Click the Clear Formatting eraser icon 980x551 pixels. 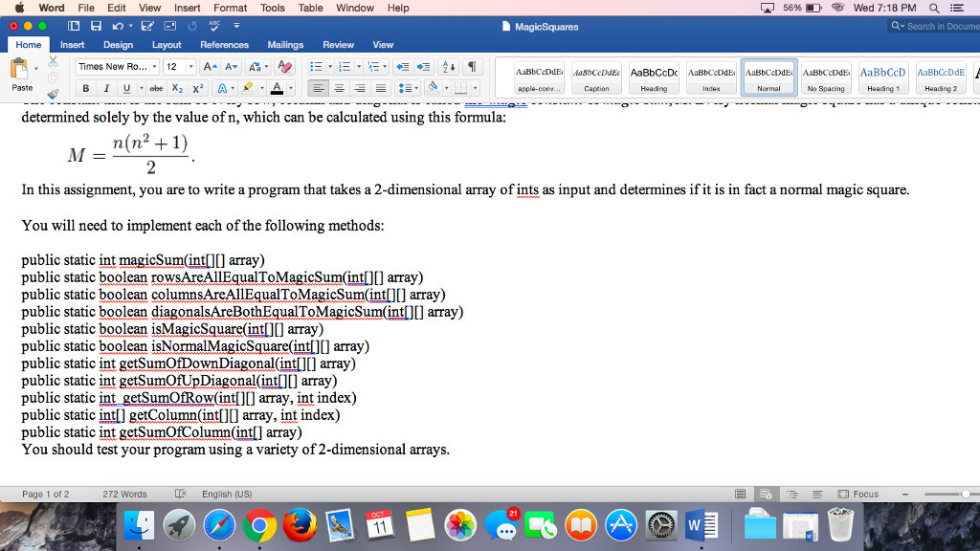pos(284,68)
